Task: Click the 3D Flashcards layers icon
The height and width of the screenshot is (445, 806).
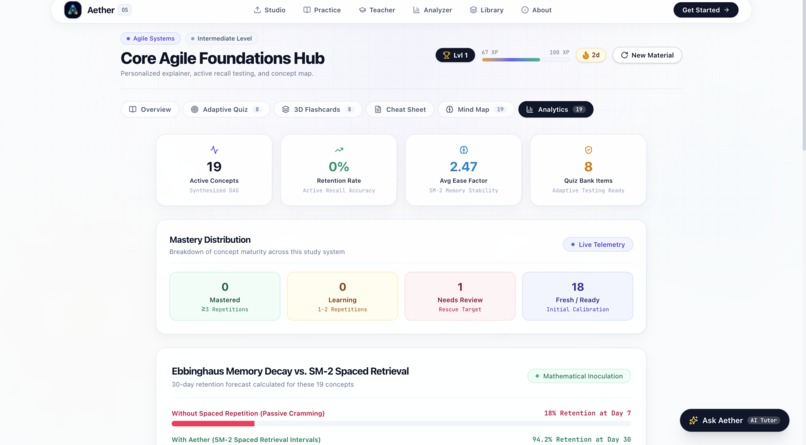Action: coord(285,109)
